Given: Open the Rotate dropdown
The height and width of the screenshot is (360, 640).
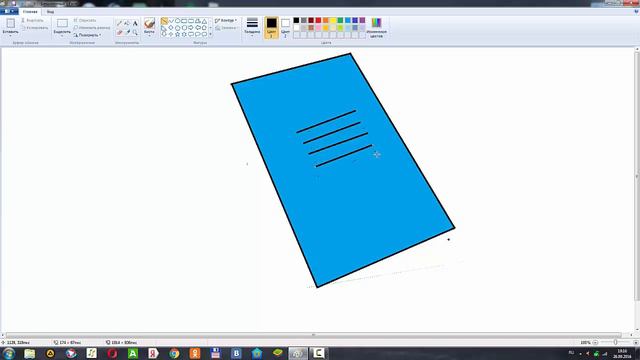Looking at the screenshot, I should pos(87,35).
